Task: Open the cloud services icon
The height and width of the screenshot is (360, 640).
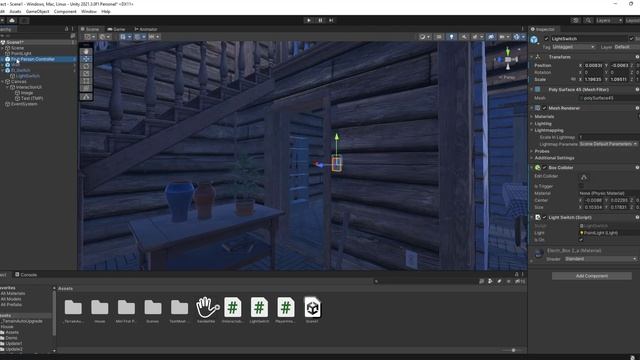Action: 12,20
